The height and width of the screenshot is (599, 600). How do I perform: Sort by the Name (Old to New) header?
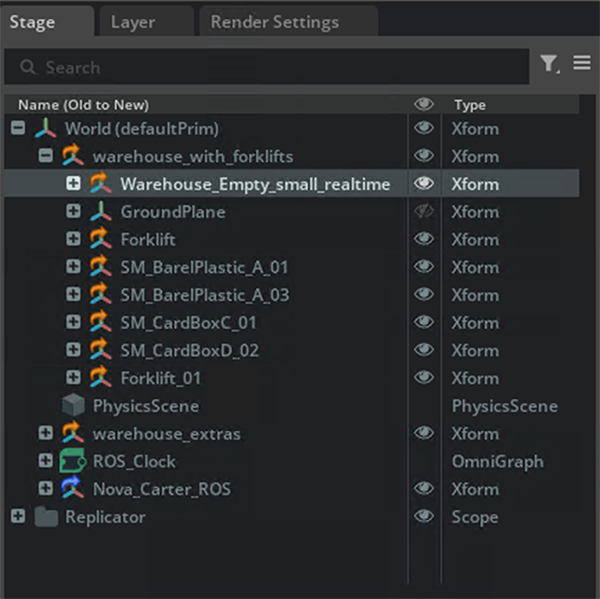coord(83,104)
